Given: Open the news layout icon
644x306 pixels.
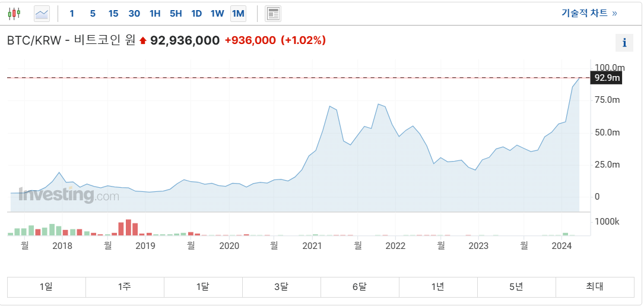Looking at the screenshot, I should coord(273,14).
